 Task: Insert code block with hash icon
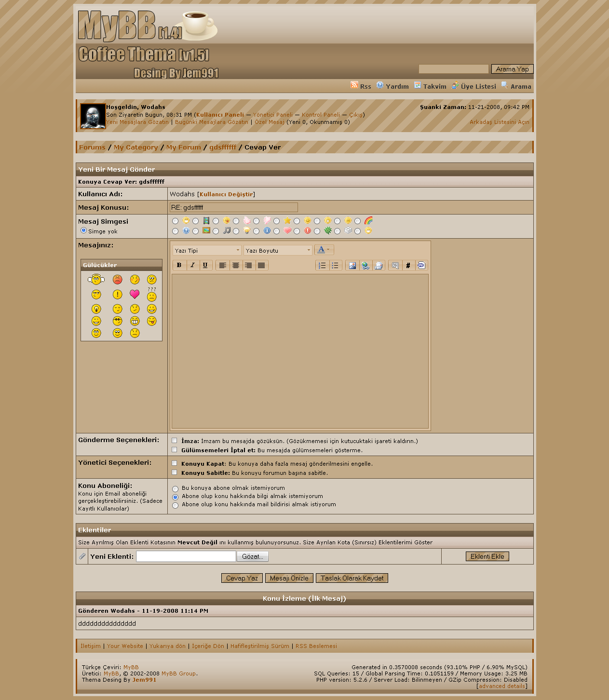click(x=408, y=265)
